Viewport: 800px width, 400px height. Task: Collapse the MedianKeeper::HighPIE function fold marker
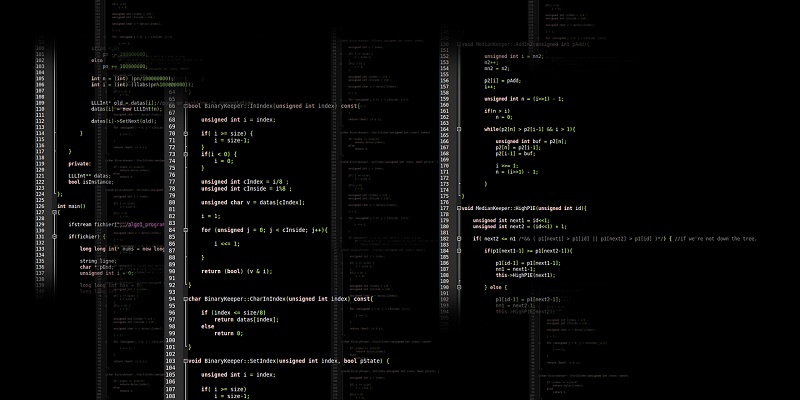tap(459, 208)
